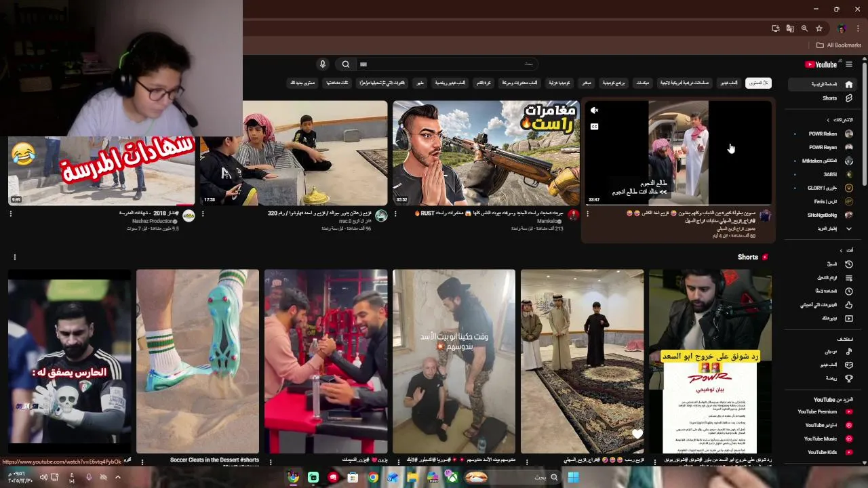Viewport: 868px width, 488px height.
Task: Toggle captions CC on video preview
Action: (x=594, y=126)
